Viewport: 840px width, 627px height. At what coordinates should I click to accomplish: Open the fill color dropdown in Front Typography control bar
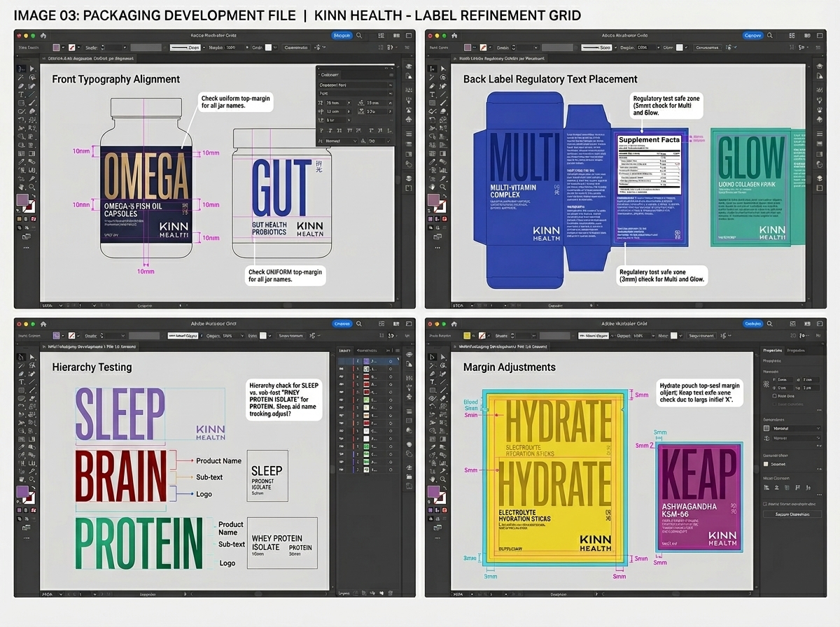[x=63, y=48]
